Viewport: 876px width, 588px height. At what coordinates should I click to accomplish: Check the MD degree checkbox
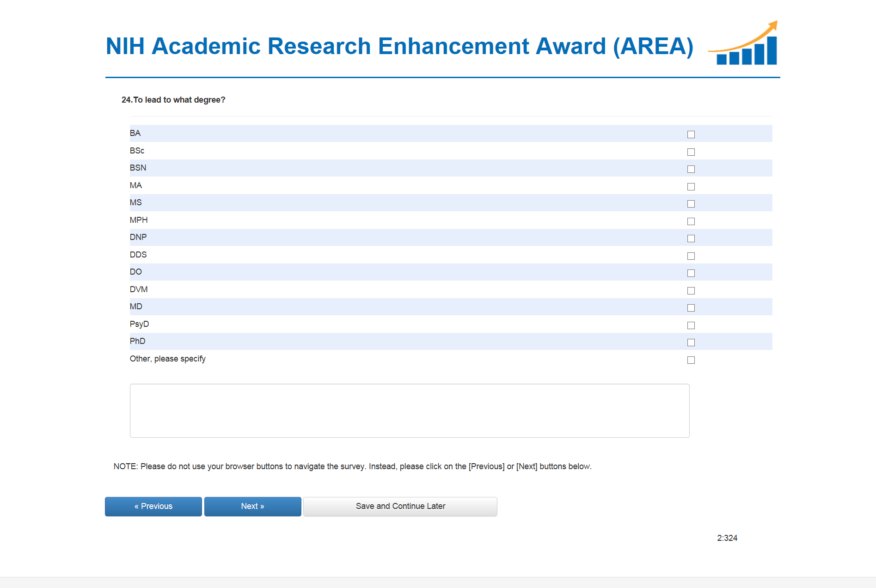(x=691, y=308)
